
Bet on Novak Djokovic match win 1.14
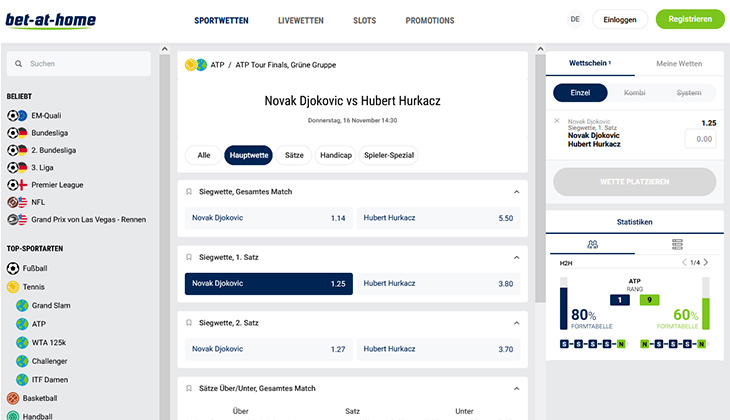[x=269, y=218]
